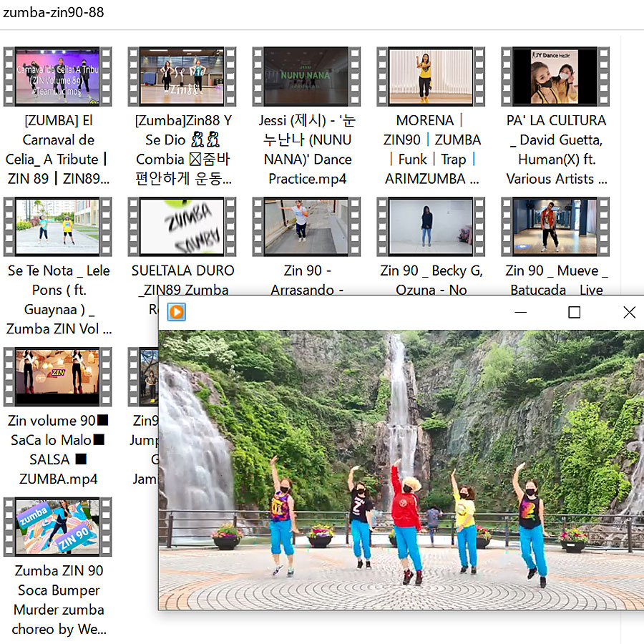This screenshot has width=644, height=644.
Task: Maximize the video player window
Action: click(x=574, y=313)
